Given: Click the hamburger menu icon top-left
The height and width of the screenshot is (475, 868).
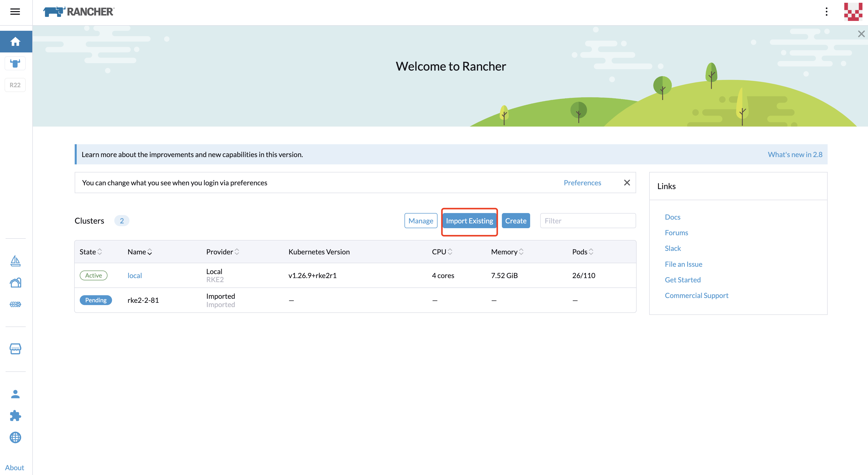Looking at the screenshot, I should (16, 11).
